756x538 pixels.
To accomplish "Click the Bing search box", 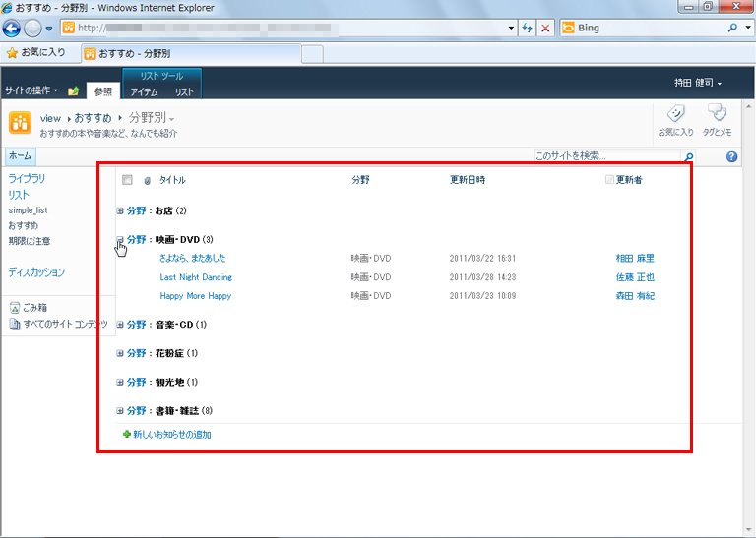I will point(642,28).
